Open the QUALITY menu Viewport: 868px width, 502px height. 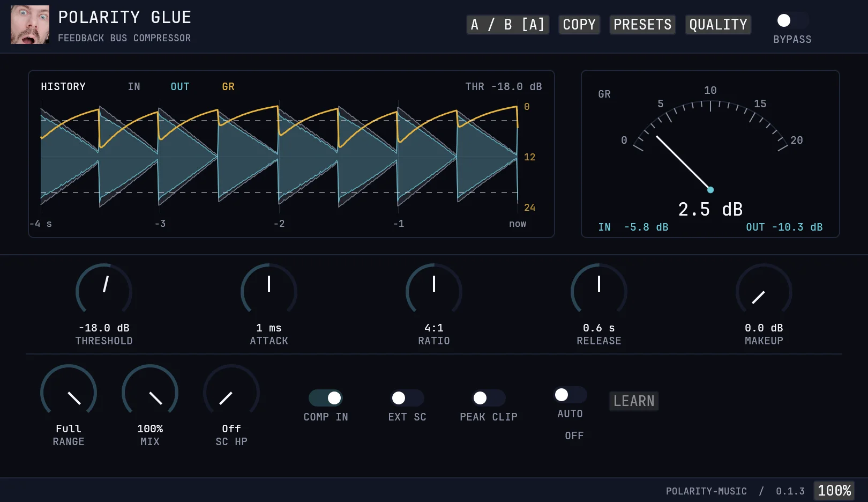718,25
